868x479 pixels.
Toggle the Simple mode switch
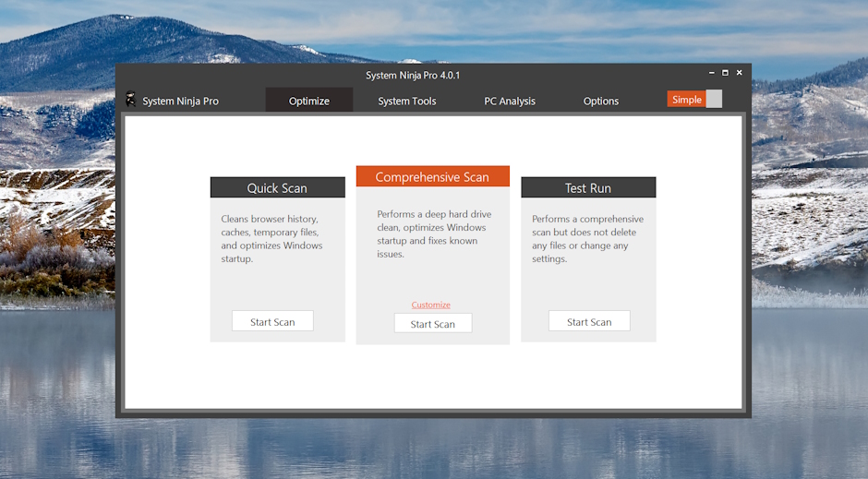[x=694, y=100]
